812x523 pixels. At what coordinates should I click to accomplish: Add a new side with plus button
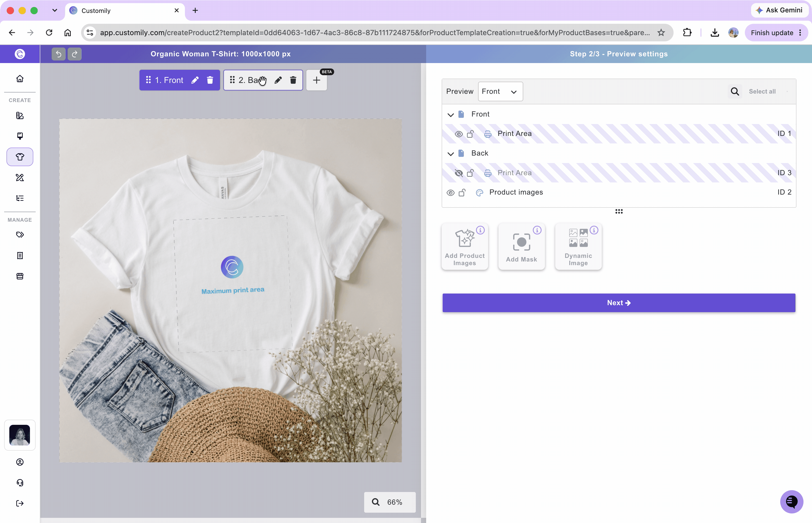(x=316, y=80)
